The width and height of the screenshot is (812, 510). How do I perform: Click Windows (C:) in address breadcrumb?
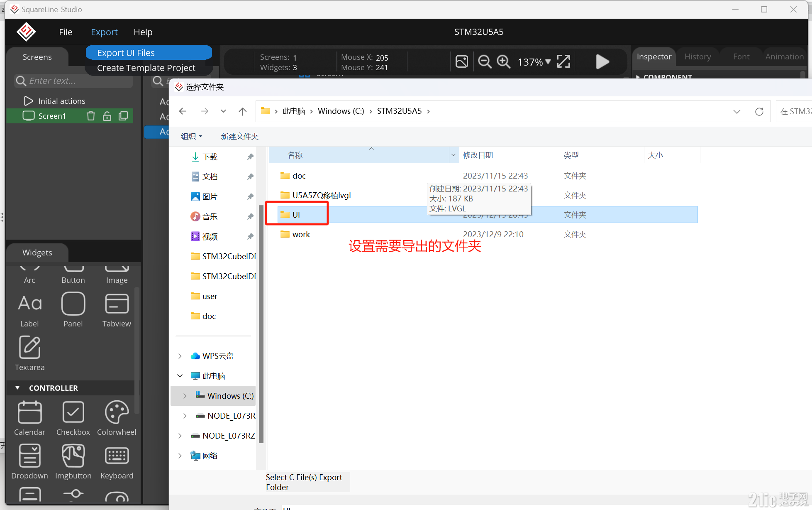pos(341,111)
